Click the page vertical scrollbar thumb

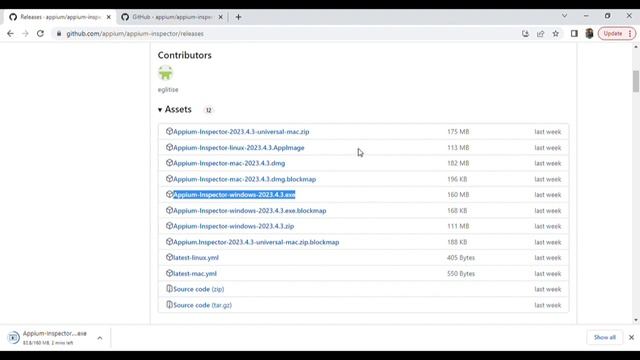636,82
